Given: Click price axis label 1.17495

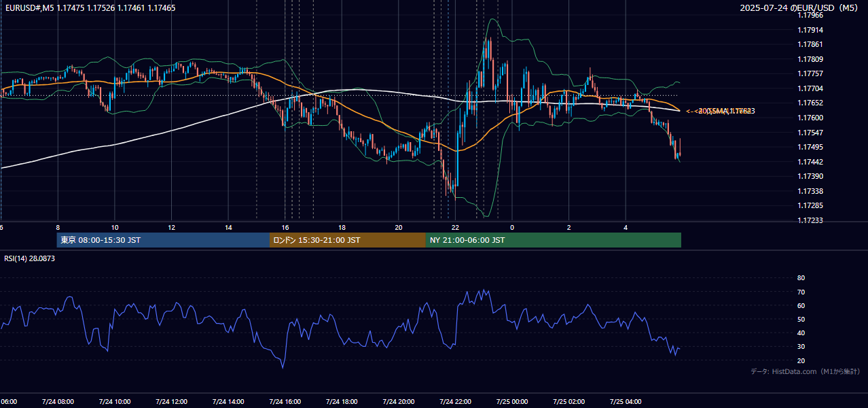Looking at the screenshot, I should pyautogui.click(x=810, y=147).
